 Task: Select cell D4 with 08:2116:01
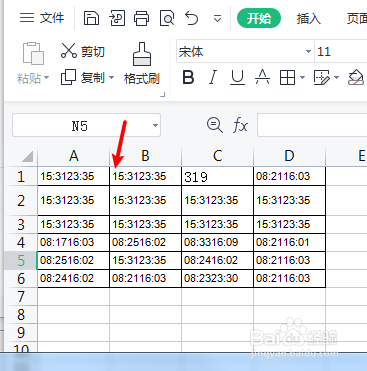click(289, 242)
